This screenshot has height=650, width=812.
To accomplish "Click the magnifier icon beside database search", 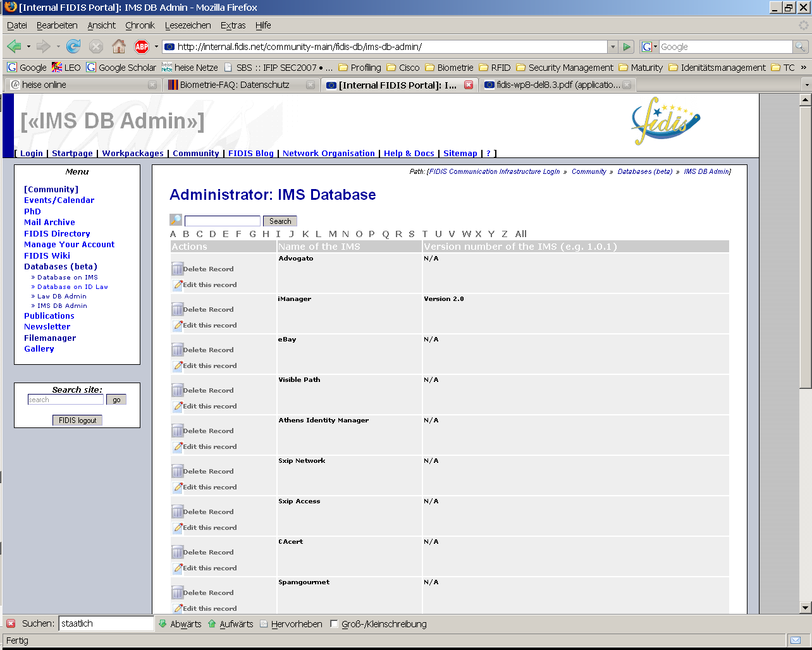I will pos(176,220).
